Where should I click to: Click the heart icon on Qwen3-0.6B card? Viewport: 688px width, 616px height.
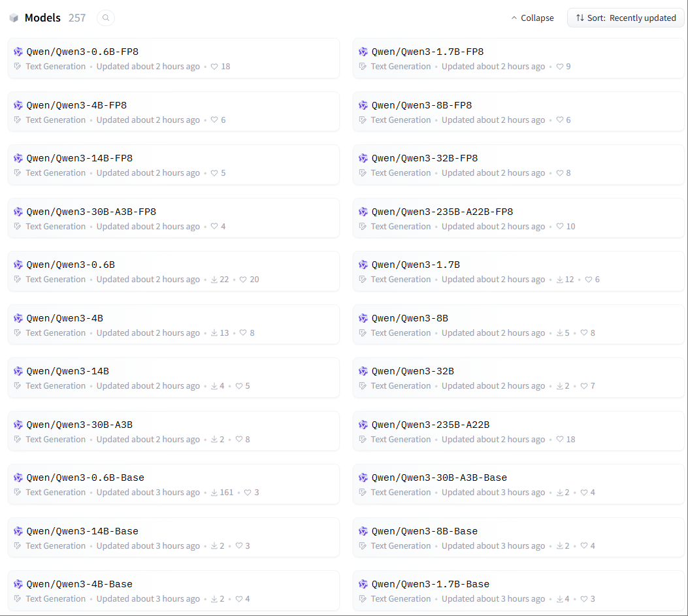[243, 280]
